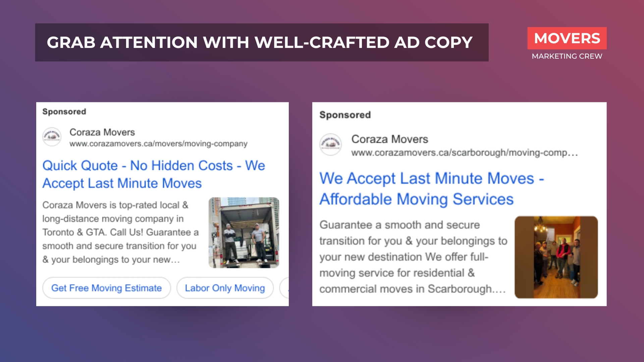The width and height of the screenshot is (644, 362).
Task: Click the moving truck photo in left ad
Action: point(244,233)
